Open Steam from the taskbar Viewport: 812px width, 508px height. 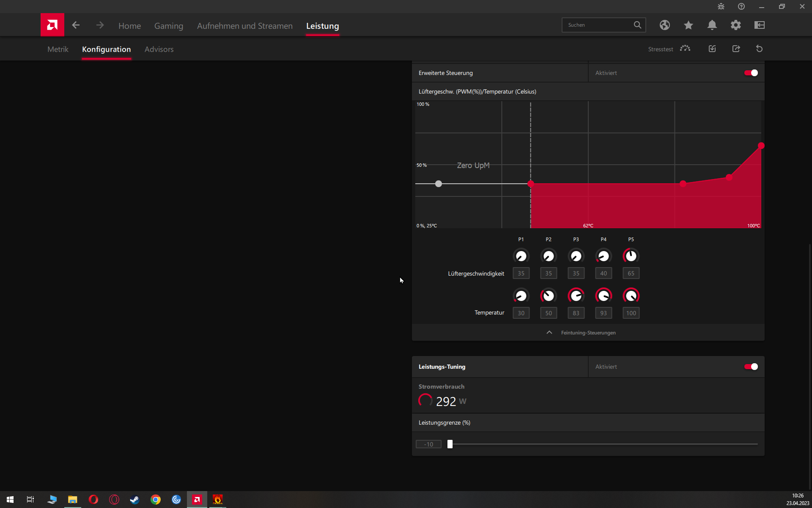pyautogui.click(x=134, y=500)
